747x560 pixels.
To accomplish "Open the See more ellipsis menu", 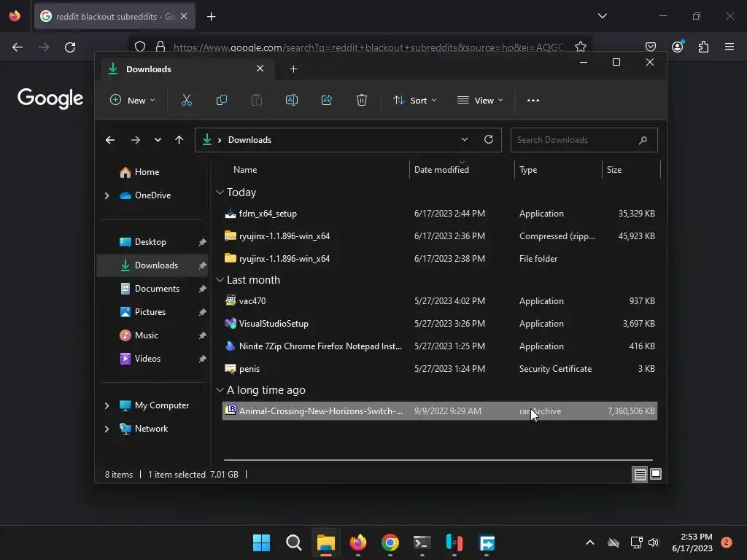I will pyautogui.click(x=533, y=101).
